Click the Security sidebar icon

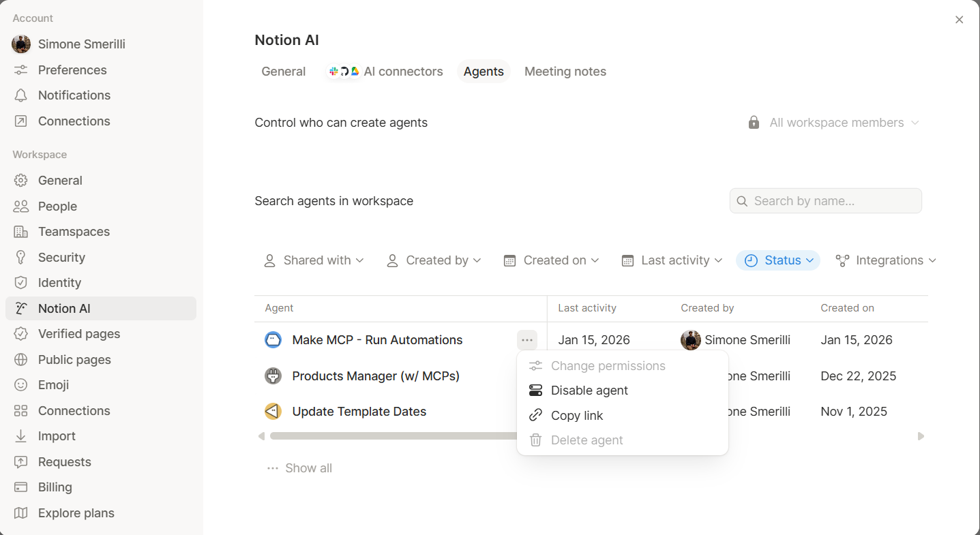21,257
